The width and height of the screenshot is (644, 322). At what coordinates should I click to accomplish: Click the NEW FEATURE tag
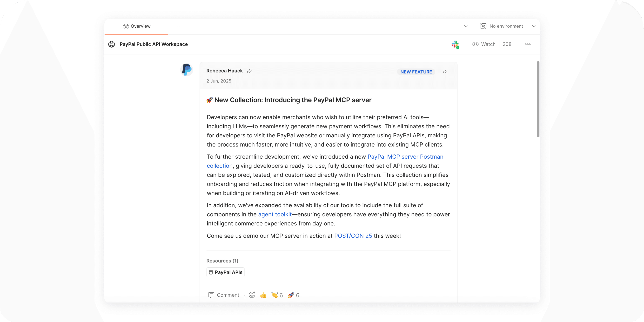pyautogui.click(x=416, y=72)
